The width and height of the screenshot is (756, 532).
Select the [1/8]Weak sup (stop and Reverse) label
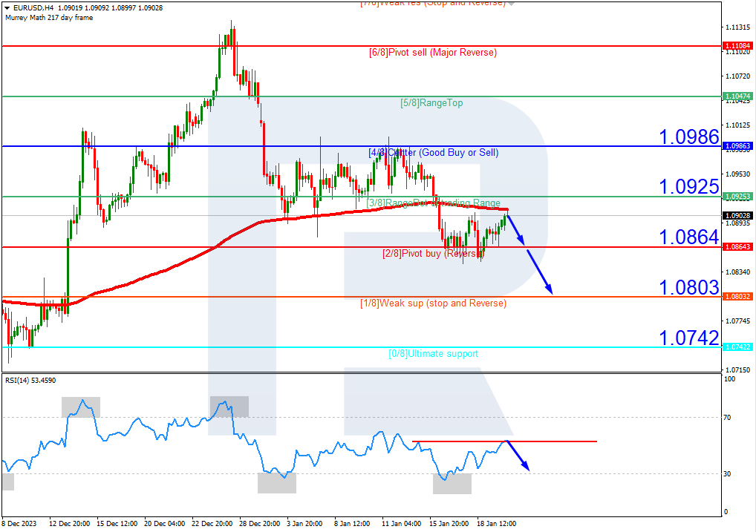pos(433,303)
